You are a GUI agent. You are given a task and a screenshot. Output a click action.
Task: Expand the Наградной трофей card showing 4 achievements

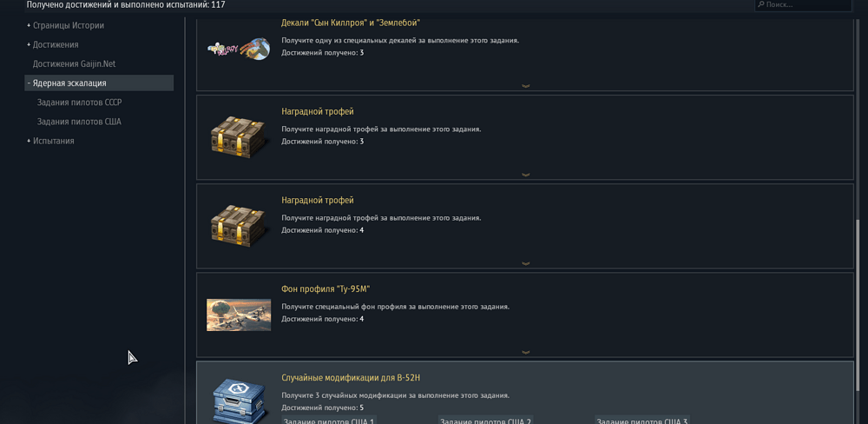click(x=526, y=263)
